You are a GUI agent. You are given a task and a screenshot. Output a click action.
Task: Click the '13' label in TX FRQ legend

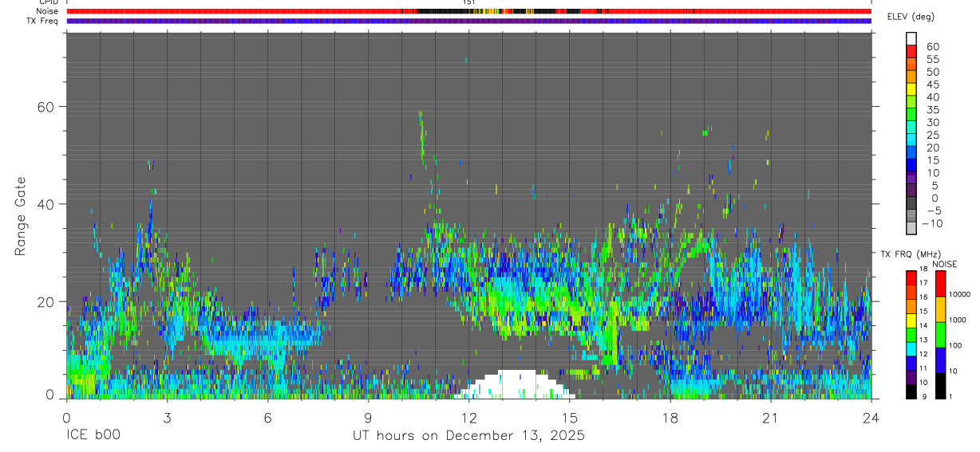tap(923, 340)
